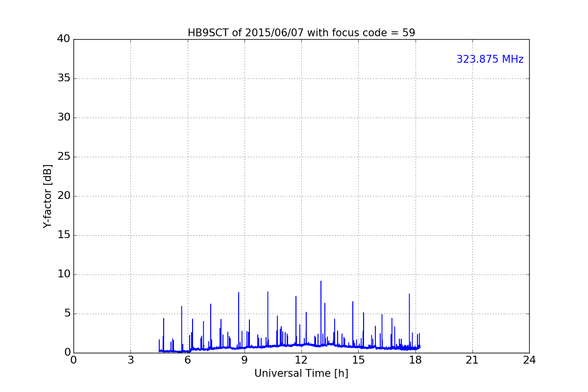
Task: Click y-axis tick label '30'
Action: click(x=64, y=118)
